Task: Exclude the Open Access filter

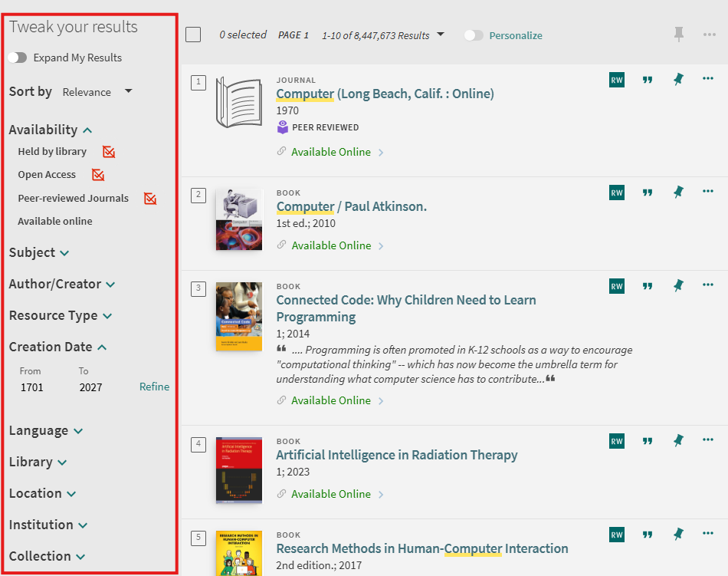Action: click(x=98, y=175)
